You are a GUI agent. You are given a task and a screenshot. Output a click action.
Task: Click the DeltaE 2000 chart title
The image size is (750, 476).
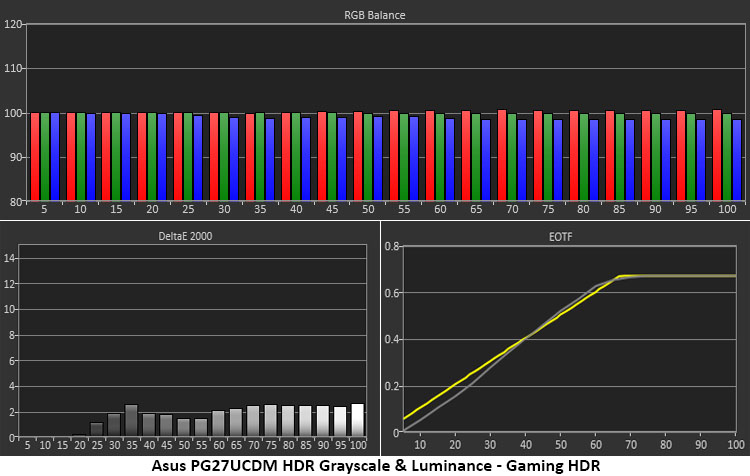(x=185, y=236)
